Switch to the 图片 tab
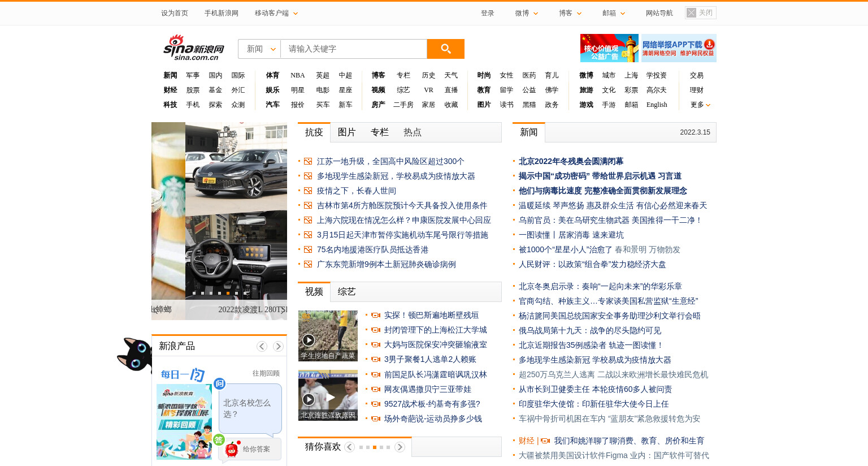This screenshot has width=868, height=466. tap(347, 132)
